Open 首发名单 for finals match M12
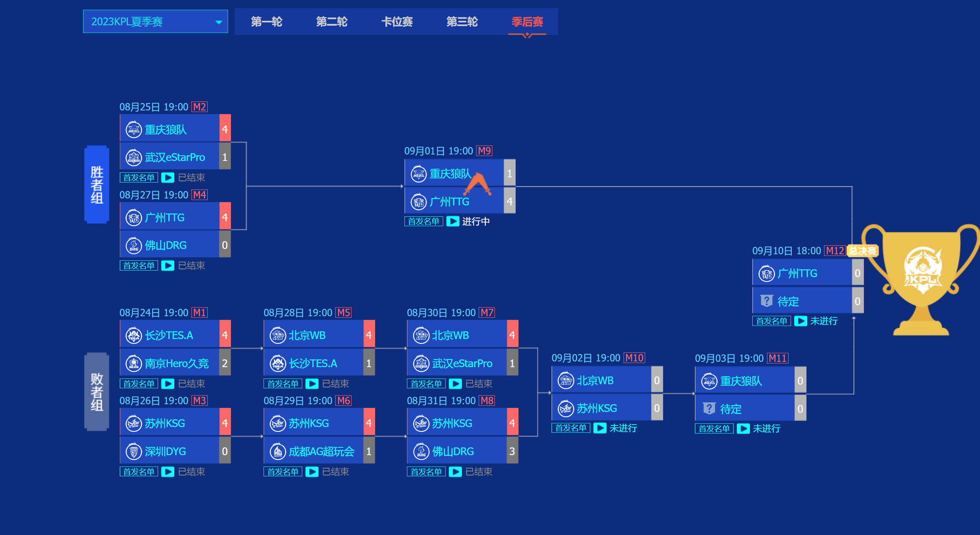Image resolution: width=980 pixels, height=535 pixels. [x=771, y=321]
